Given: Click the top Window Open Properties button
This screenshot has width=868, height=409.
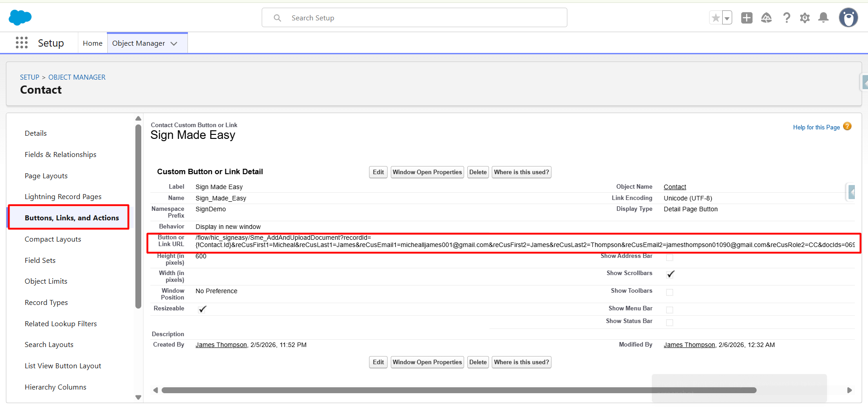Looking at the screenshot, I should 427,172.
